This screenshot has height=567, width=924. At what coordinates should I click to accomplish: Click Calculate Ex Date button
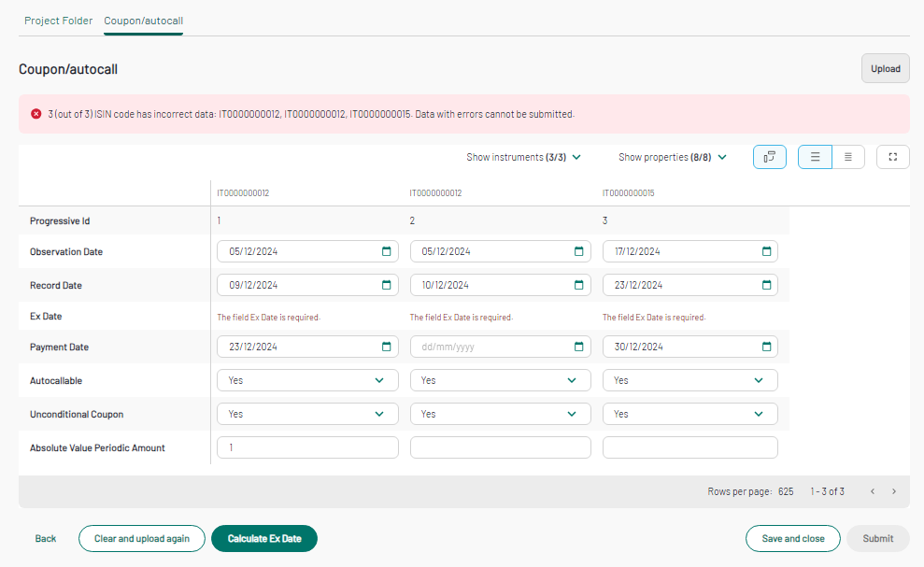pyautogui.click(x=264, y=539)
